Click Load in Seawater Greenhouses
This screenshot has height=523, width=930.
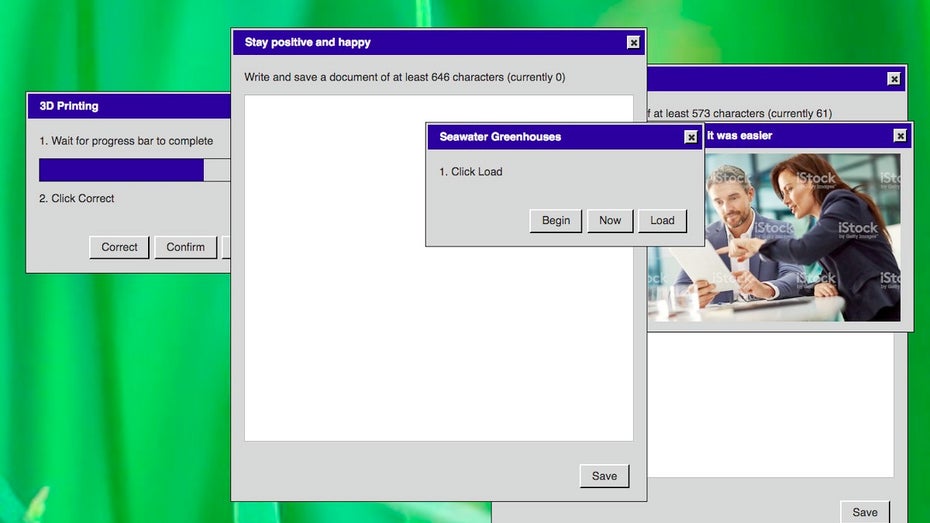(662, 221)
